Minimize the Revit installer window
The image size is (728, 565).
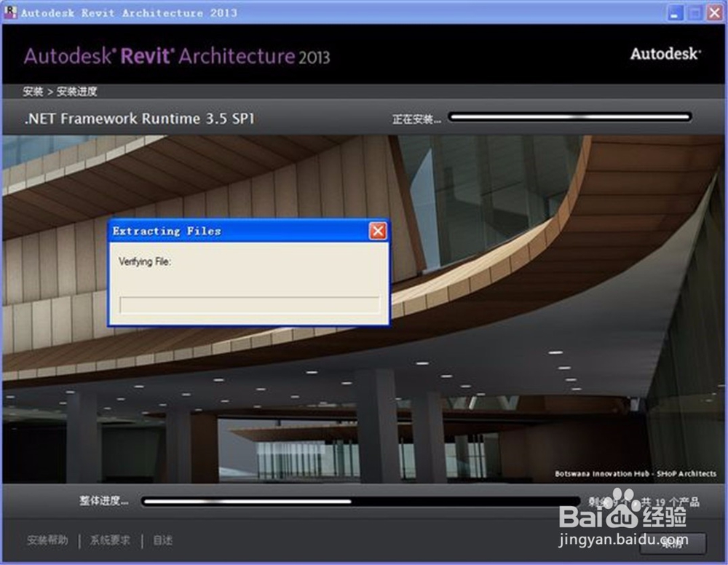click(675, 12)
